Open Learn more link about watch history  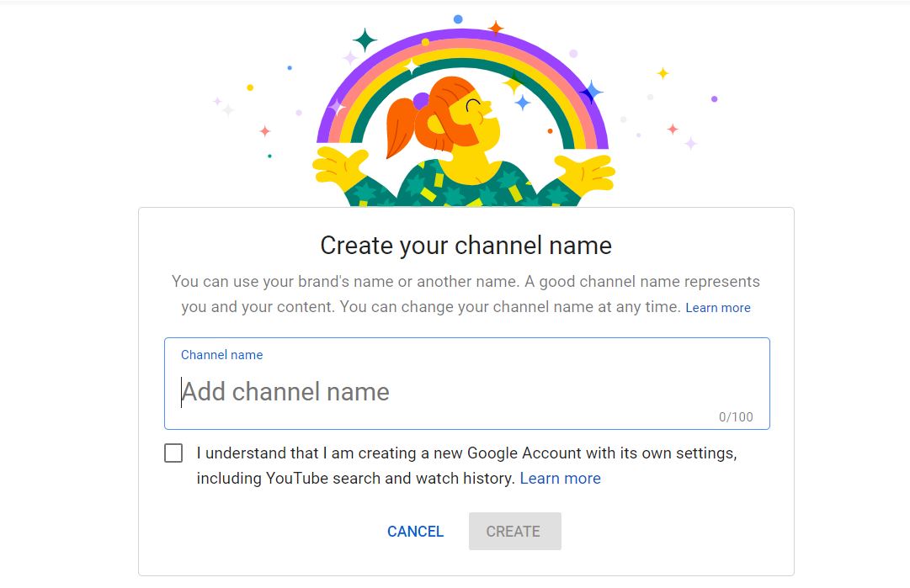tap(560, 479)
